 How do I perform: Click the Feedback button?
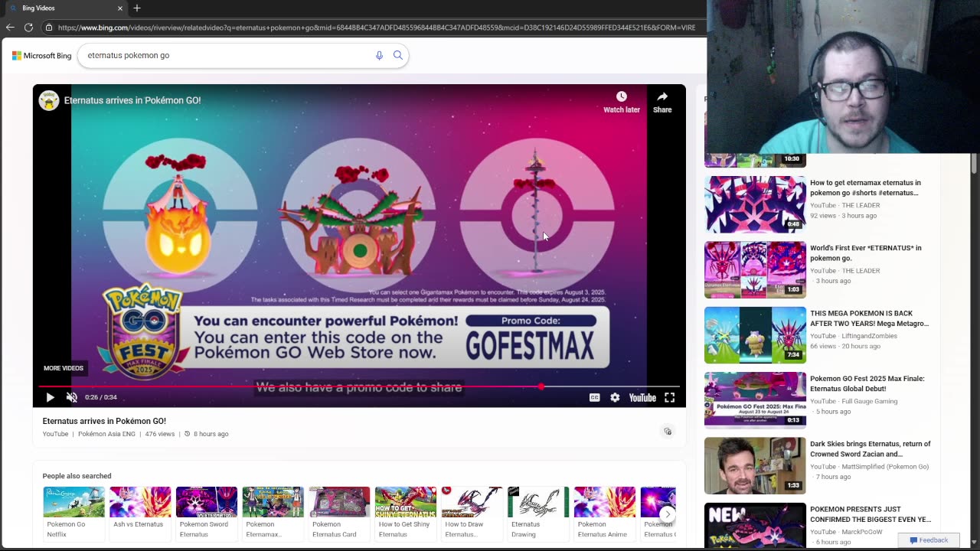[929, 540]
